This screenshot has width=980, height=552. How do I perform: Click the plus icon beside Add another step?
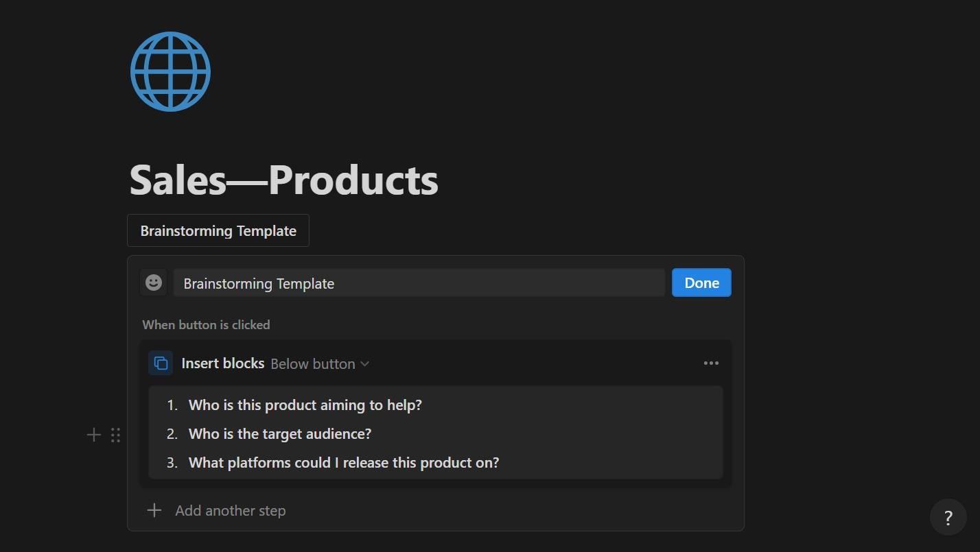[x=154, y=510]
